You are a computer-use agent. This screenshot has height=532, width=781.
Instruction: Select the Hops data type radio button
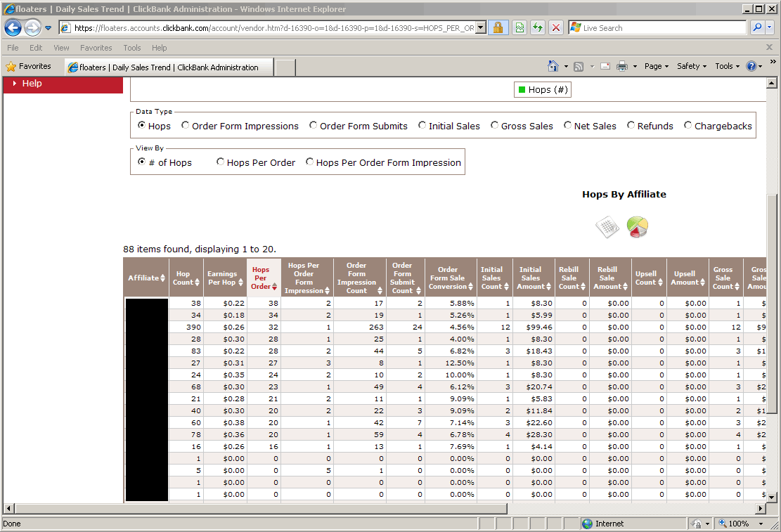pos(141,125)
